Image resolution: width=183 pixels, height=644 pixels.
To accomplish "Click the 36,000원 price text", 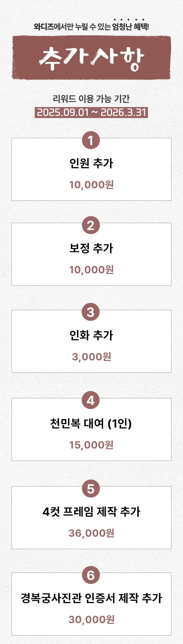I will [91, 533].
